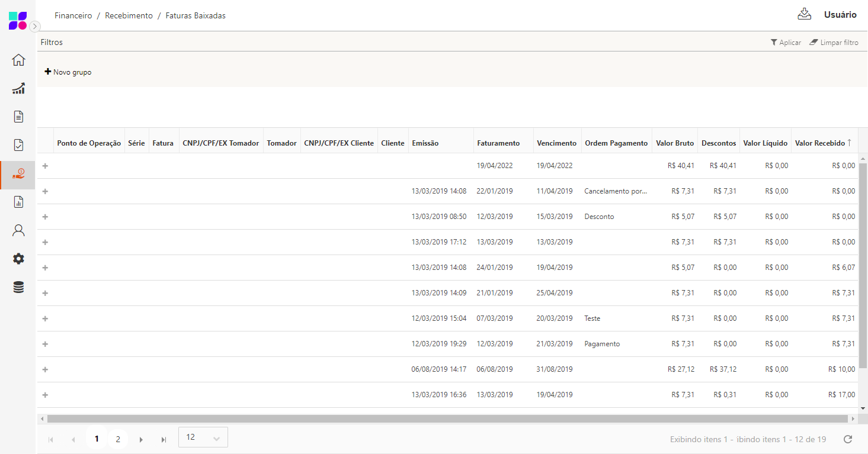
Task: Go to page 2 of results
Action: point(118,439)
